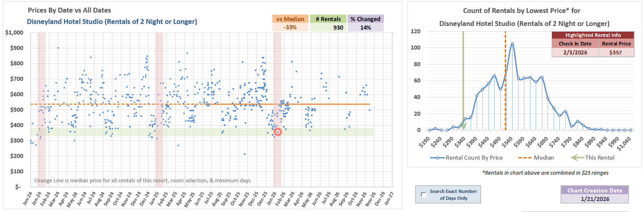This screenshot has height=212, width=644.
Task: Click the Highlighted Rental Info header
Action: (593, 35)
